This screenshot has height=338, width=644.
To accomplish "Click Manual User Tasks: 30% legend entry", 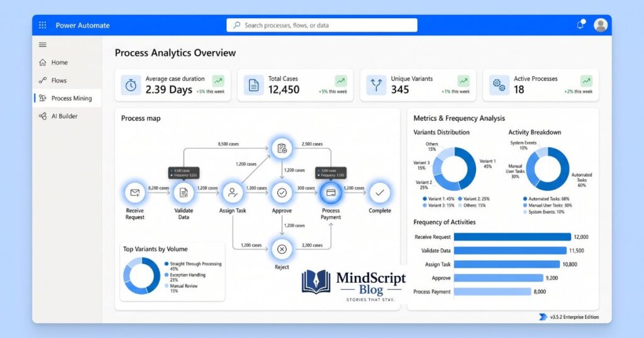I will 547,205.
